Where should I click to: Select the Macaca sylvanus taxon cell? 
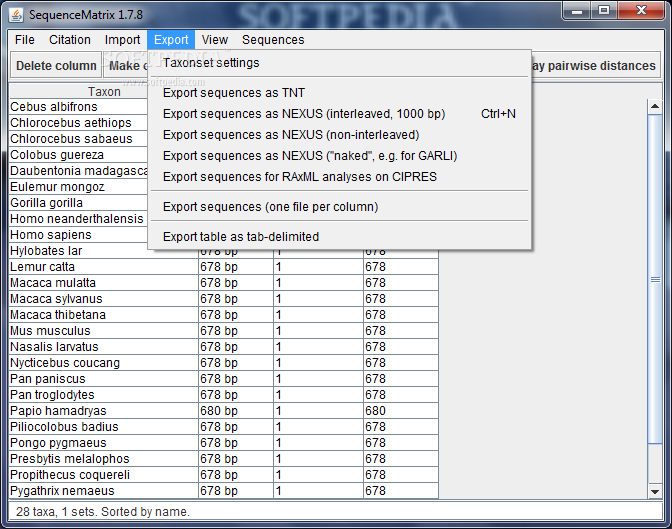click(x=104, y=299)
